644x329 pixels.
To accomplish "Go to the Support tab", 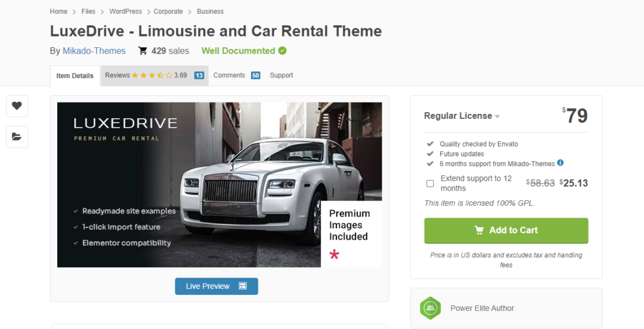I will [x=281, y=75].
